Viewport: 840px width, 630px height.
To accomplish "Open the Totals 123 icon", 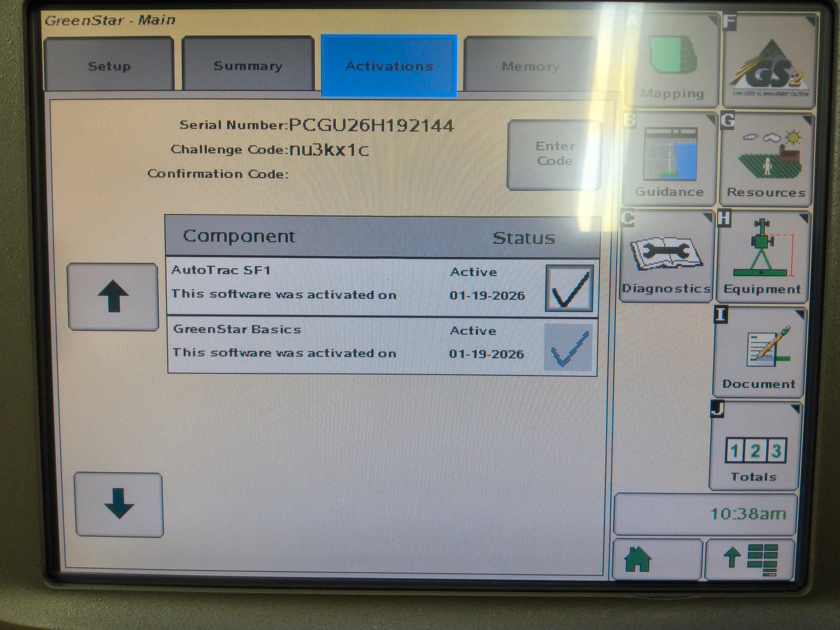I will [754, 446].
